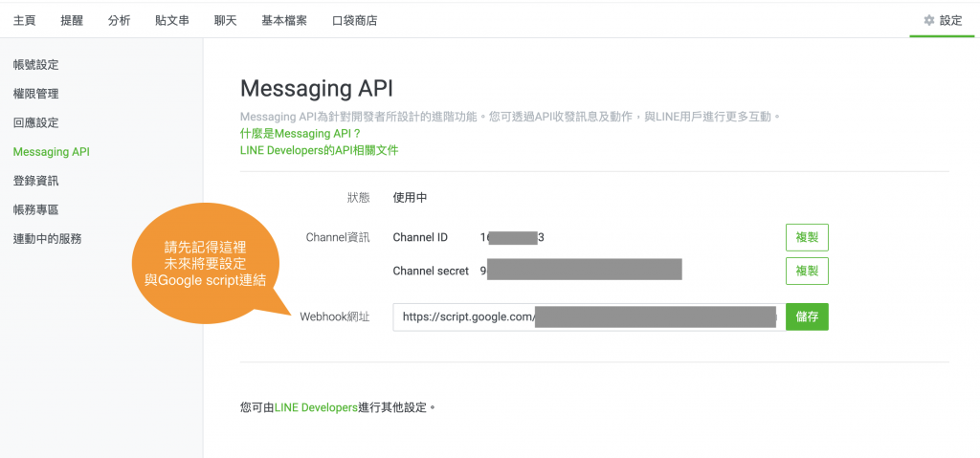Image resolution: width=980 pixels, height=458 pixels.
Task: Click the 狀態 label
Action: point(359,198)
